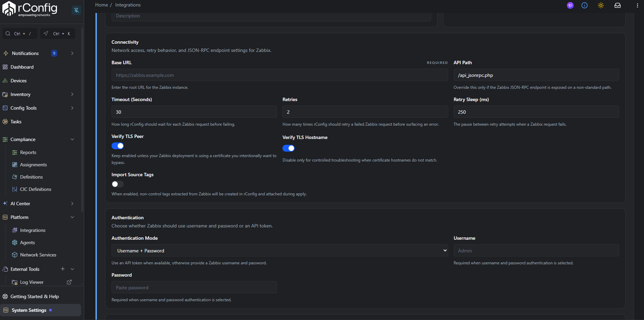Screen dimensions: 644x320
Task: Open Assignments under Compliance
Action: [x=33, y=165]
